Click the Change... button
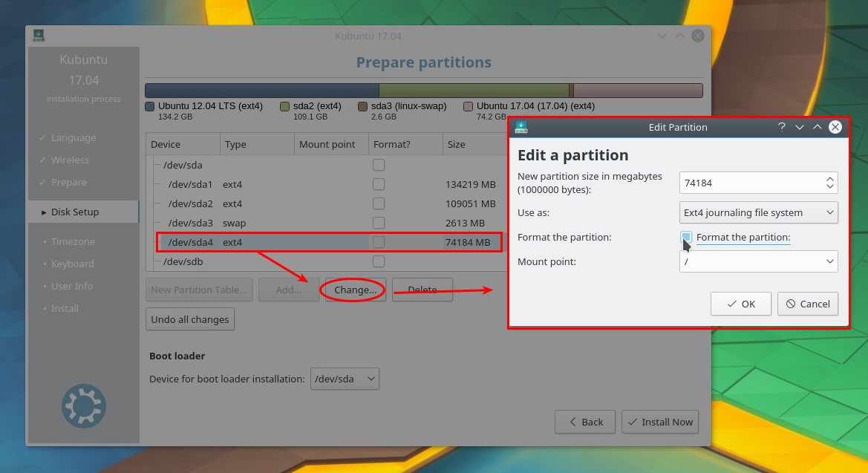Image resolution: width=868 pixels, height=473 pixels. point(356,290)
